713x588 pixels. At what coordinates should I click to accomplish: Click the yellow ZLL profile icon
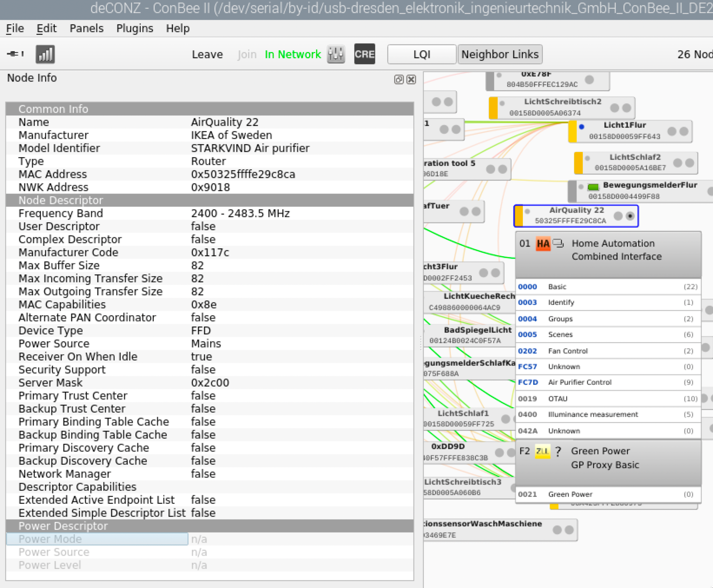[x=542, y=452]
